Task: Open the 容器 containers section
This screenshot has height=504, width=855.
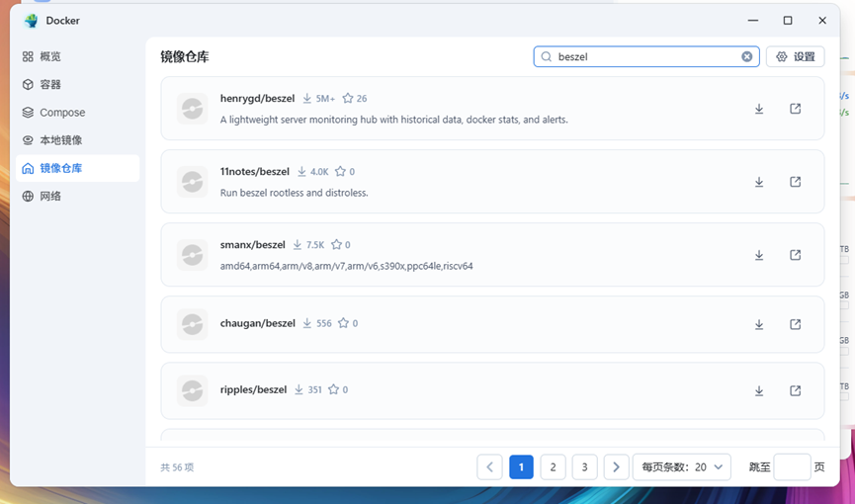Action: (77, 85)
